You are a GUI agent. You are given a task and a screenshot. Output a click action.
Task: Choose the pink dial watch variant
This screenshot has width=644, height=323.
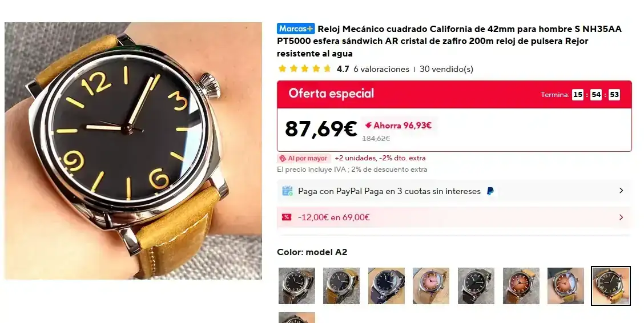point(431,286)
